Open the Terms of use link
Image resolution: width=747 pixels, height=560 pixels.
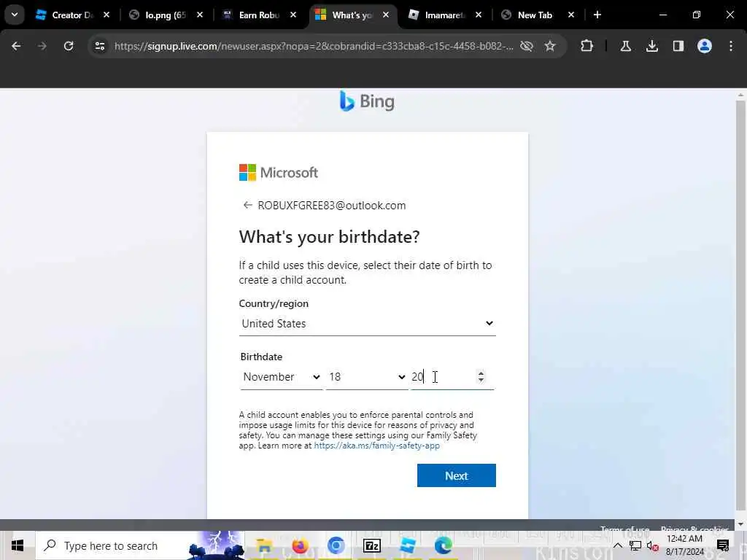click(624, 529)
